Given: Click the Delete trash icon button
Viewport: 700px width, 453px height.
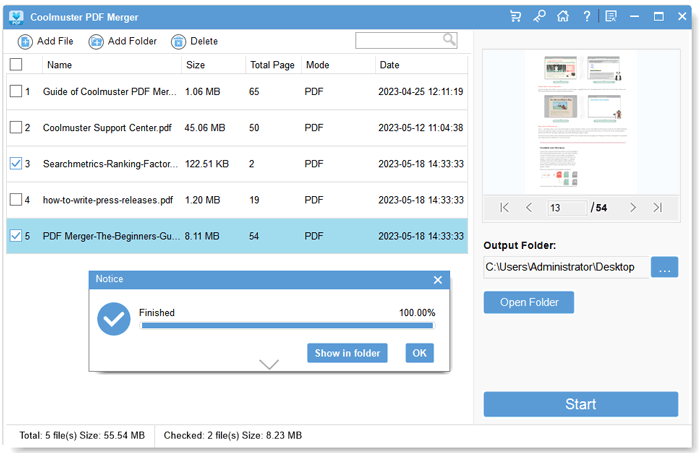Looking at the screenshot, I should (x=178, y=42).
